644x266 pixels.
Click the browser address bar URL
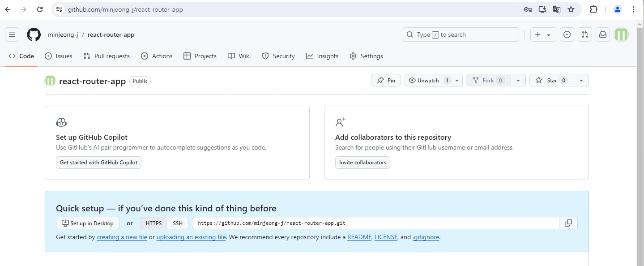[x=125, y=9]
